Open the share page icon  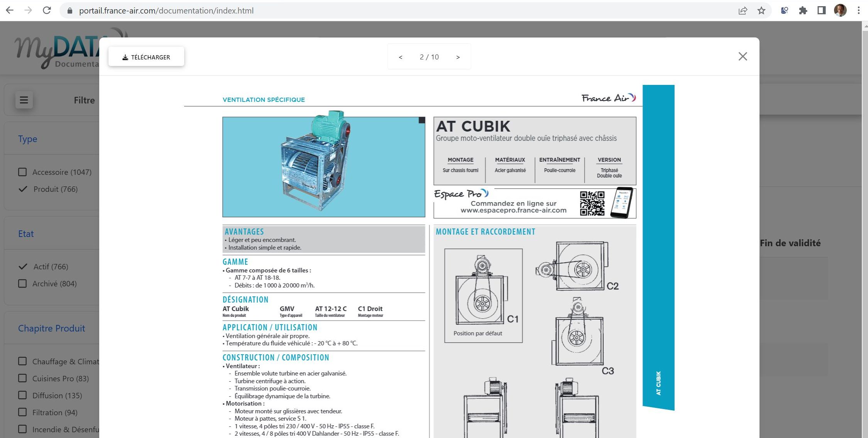pos(743,11)
